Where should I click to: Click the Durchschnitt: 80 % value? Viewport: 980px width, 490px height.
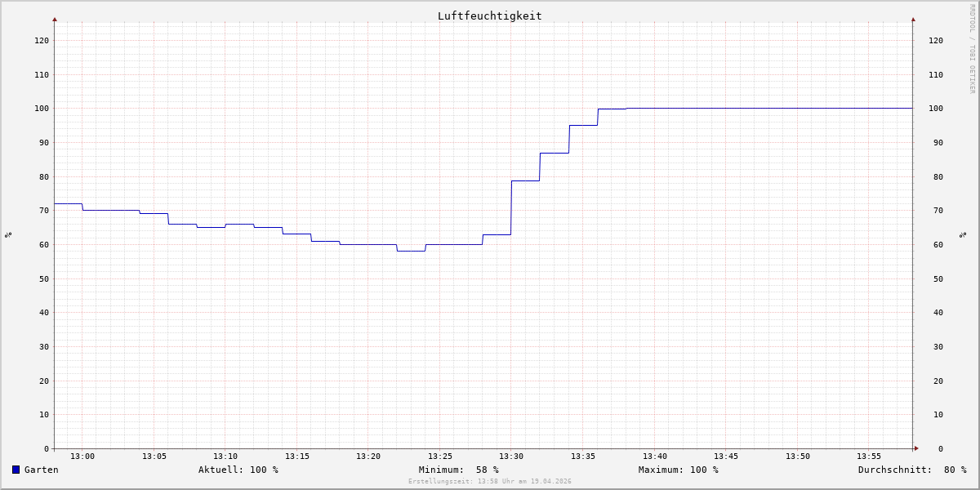(x=911, y=470)
